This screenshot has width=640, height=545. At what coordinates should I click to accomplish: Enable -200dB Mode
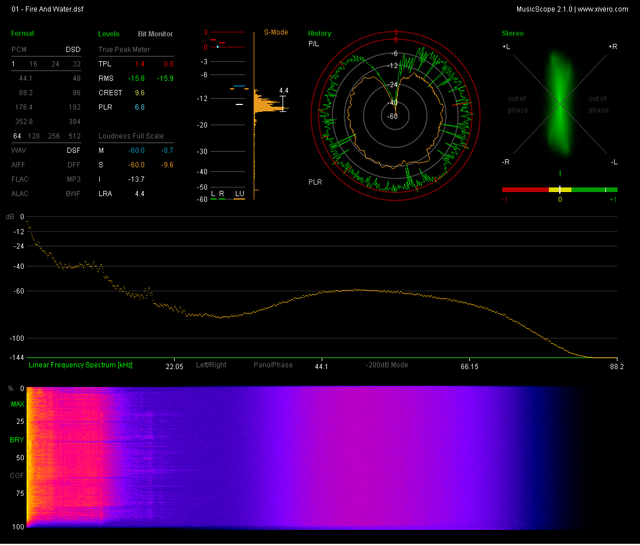387,365
